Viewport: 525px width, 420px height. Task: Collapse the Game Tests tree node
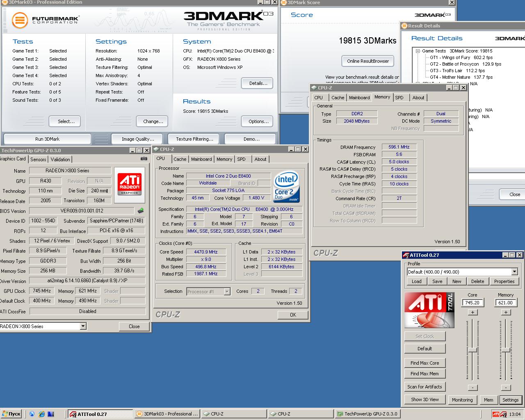pos(418,51)
